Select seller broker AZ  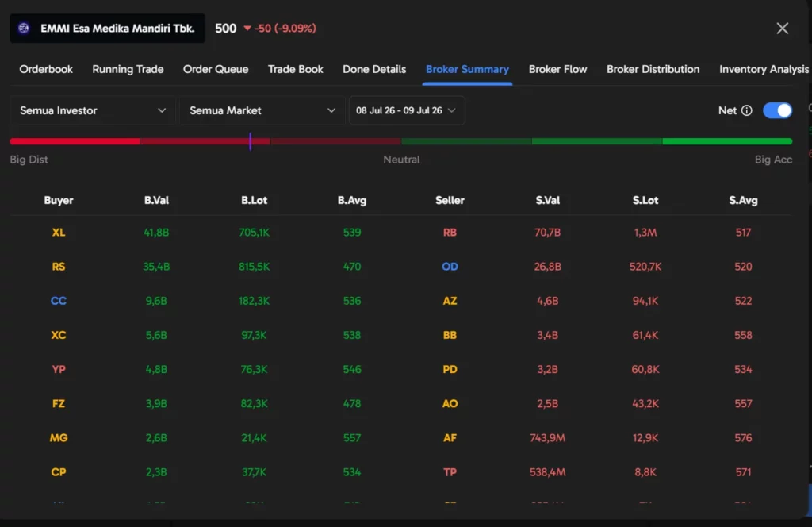(x=450, y=301)
